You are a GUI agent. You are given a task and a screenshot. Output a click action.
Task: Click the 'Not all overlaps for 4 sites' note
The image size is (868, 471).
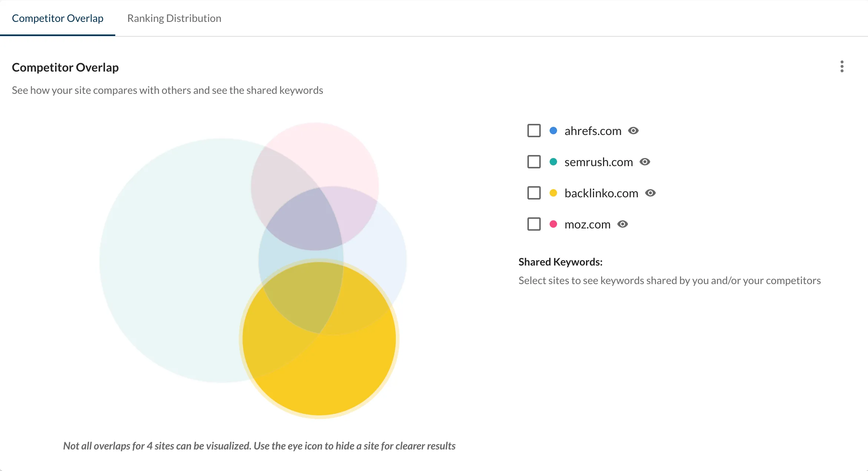point(259,446)
